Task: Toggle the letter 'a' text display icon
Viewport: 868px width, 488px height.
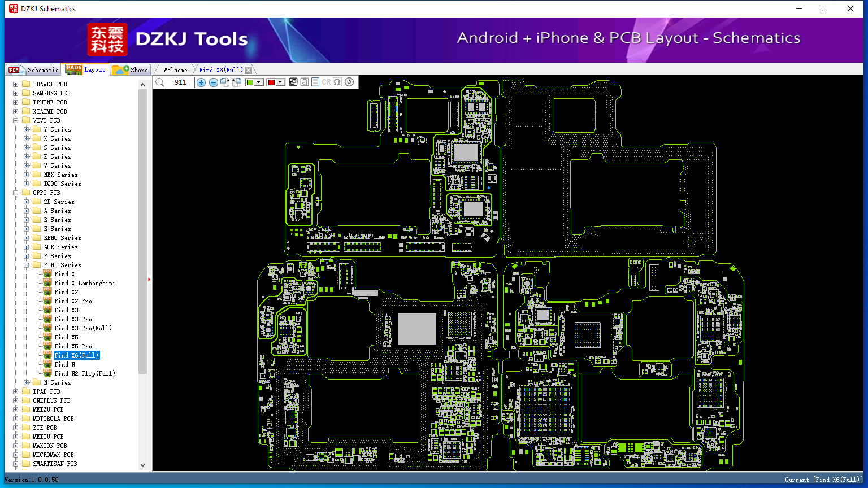Action: click(304, 82)
